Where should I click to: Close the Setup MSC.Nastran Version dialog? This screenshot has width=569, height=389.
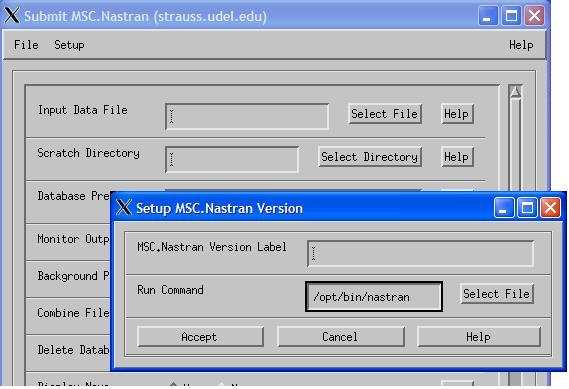pos(550,208)
